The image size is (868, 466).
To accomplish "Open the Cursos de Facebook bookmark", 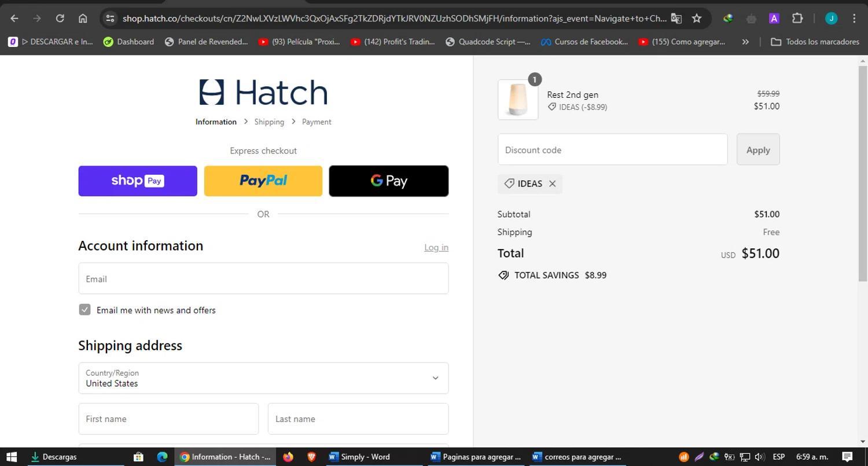I will pos(584,42).
